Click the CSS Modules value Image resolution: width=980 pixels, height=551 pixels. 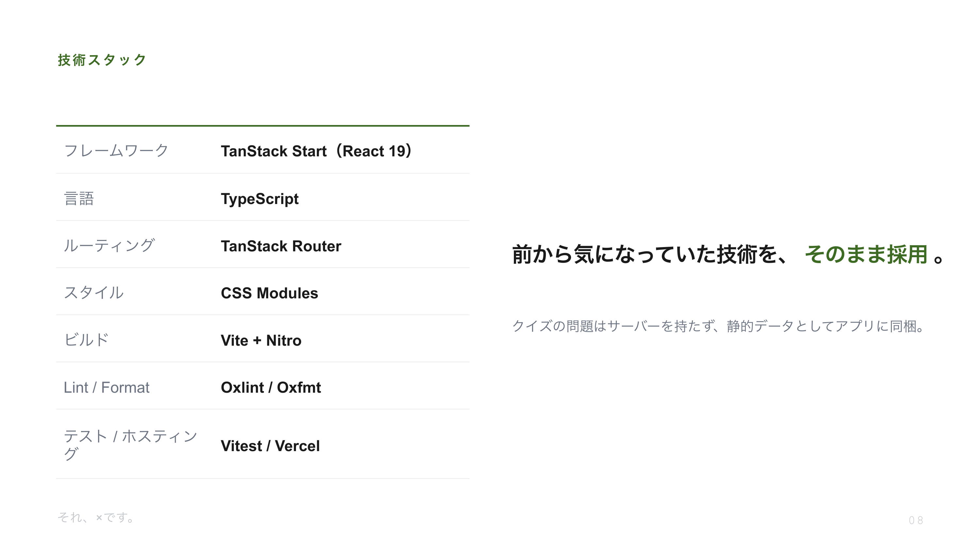pyautogui.click(x=269, y=293)
